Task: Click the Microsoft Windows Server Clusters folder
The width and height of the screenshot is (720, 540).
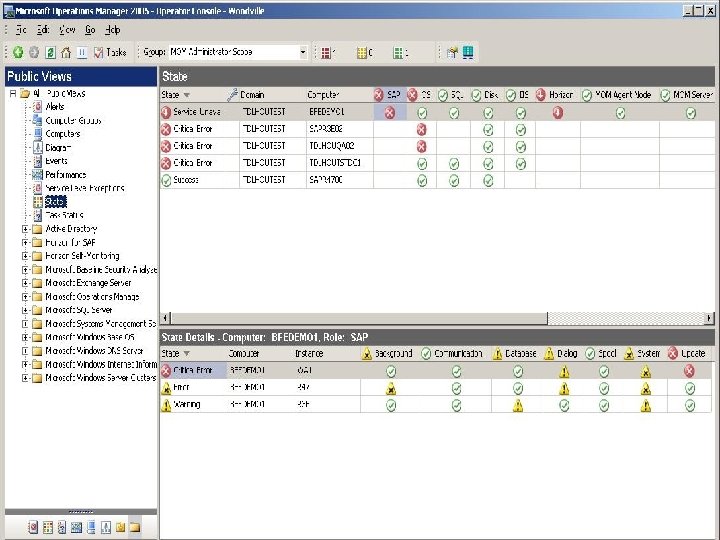Action: pos(101,378)
